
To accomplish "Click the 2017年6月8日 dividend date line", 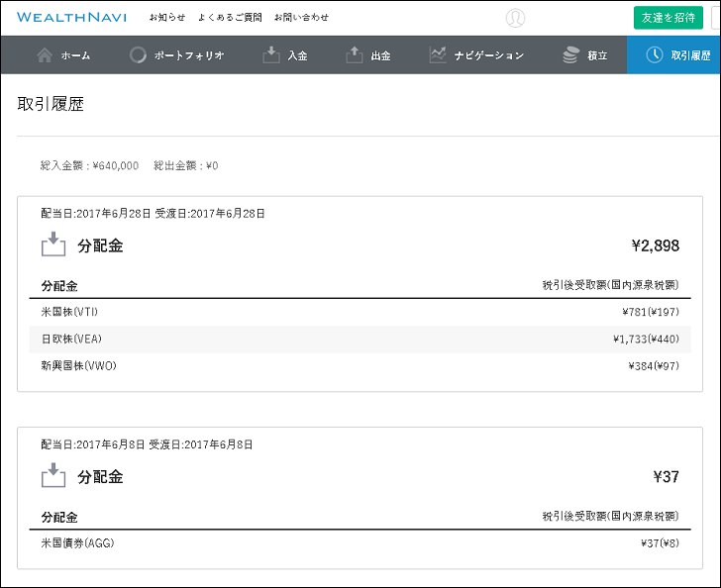I will pos(147,444).
